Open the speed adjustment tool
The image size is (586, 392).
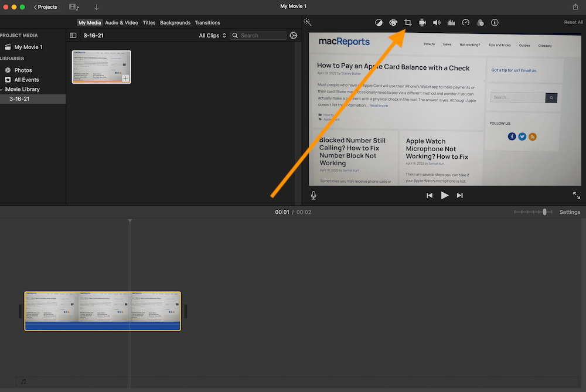pyautogui.click(x=466, y=22)
